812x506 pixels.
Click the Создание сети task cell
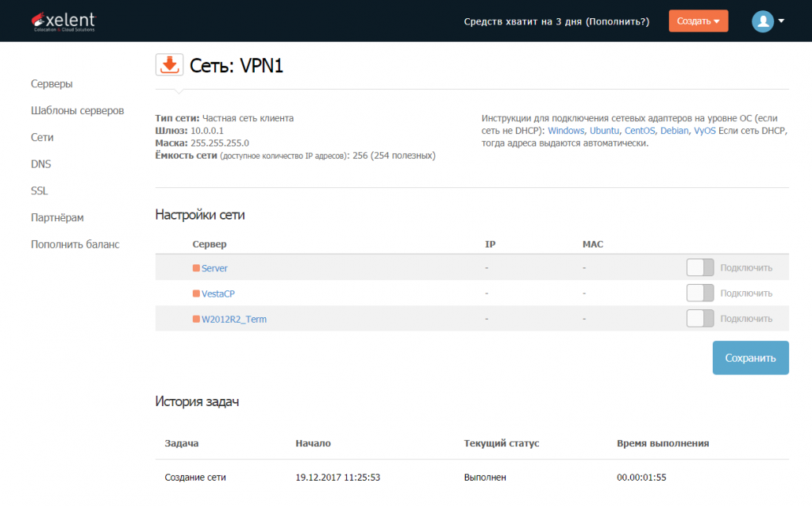[x=195, y=477]
